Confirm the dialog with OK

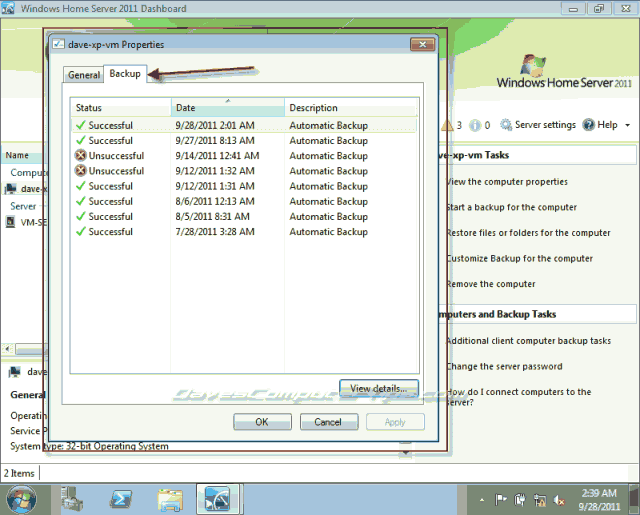(262, 422)
